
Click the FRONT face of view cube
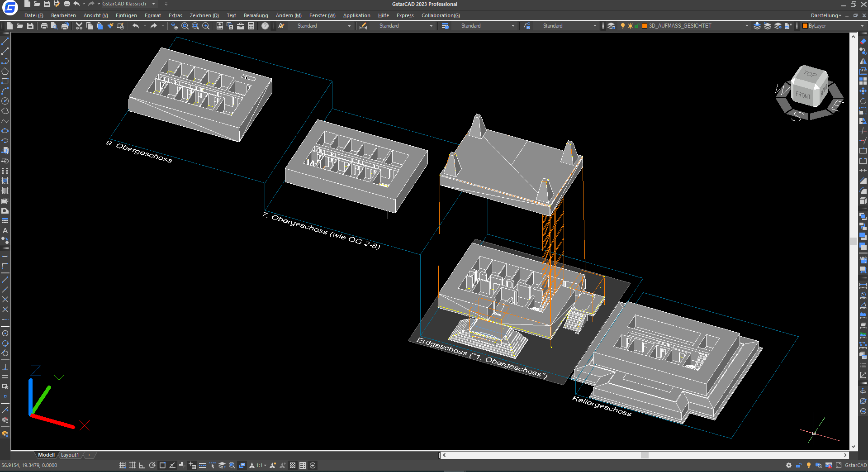803,95
